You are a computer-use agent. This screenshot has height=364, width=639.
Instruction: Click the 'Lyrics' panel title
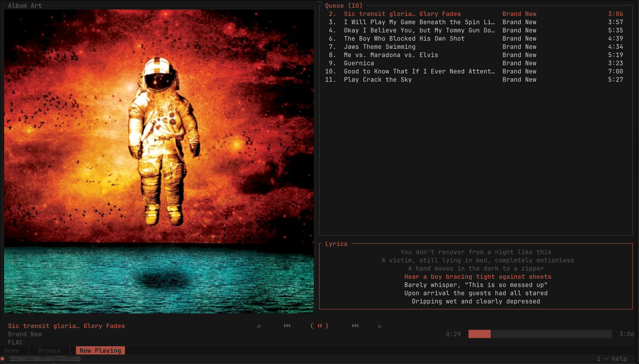[x=336, y=244]
